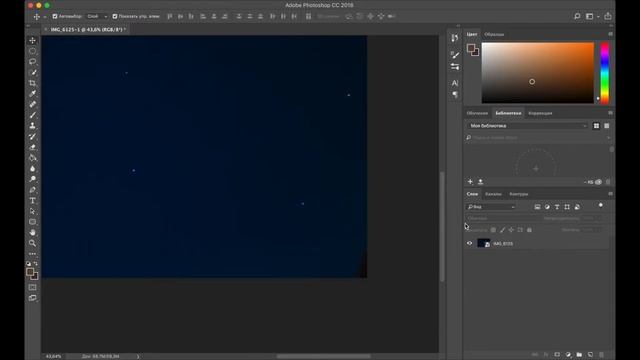Select the Hand tool
640x360 pixels.
coord(32,232)
